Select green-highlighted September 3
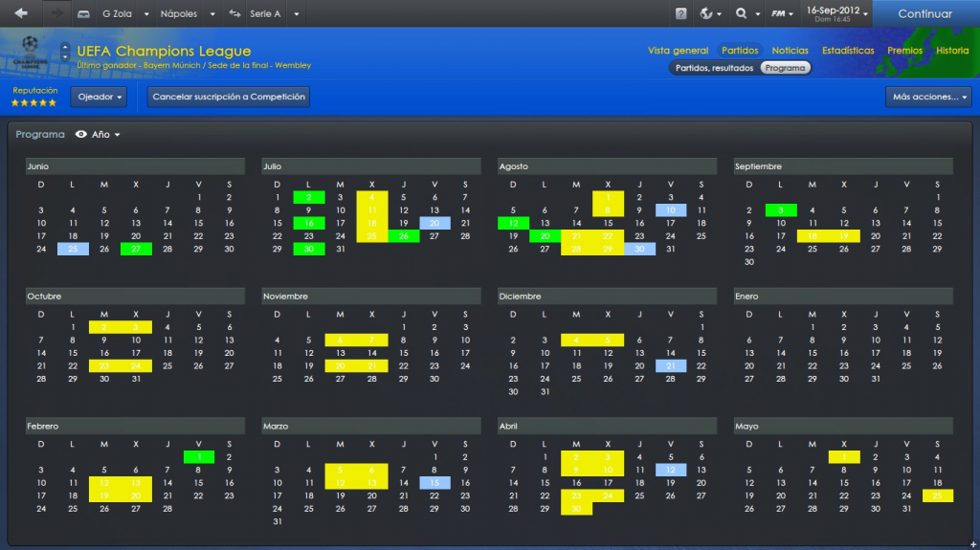The width and height of the screenshot is (980, 550). [781, 210]
